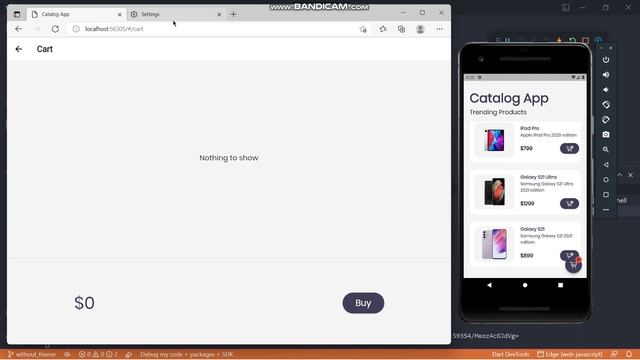The height and width of the screenshot is (360, 640).
Task: Tap Android navigation bar home button
Action: tap(525, 285)
